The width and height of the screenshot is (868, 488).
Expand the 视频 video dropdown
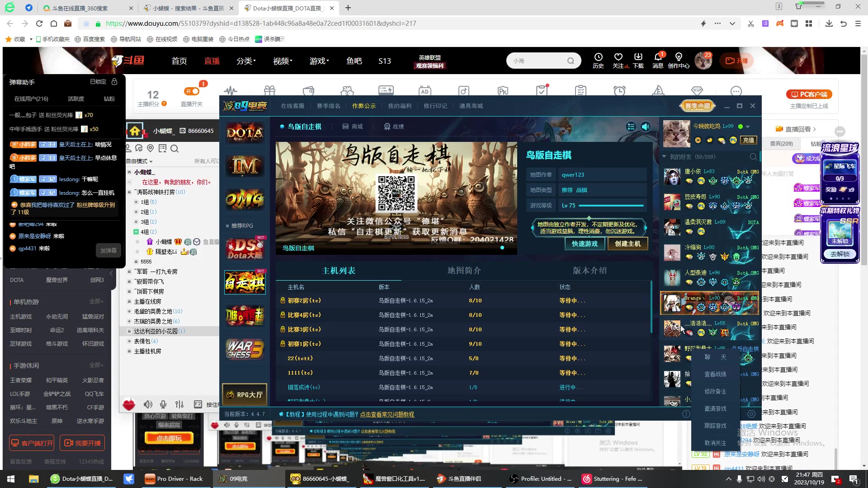(x=283, y=61)
